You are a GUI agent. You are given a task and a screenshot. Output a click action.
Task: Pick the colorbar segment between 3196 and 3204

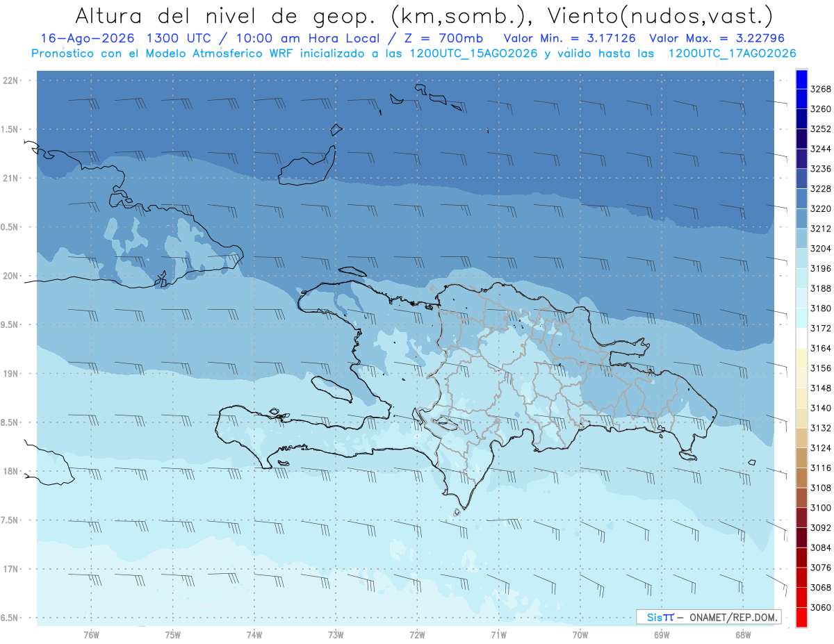801,258
